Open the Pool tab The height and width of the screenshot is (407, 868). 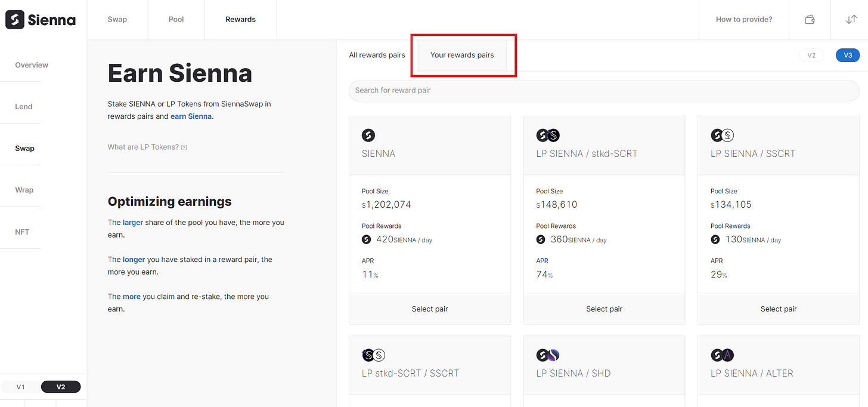coord(176,20)
